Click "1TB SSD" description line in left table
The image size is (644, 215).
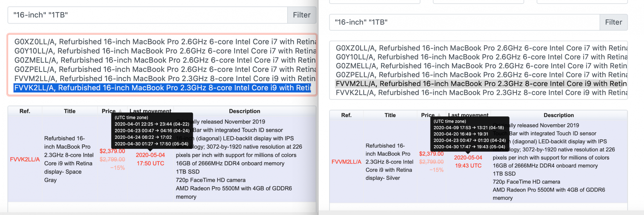click(188, 172)
